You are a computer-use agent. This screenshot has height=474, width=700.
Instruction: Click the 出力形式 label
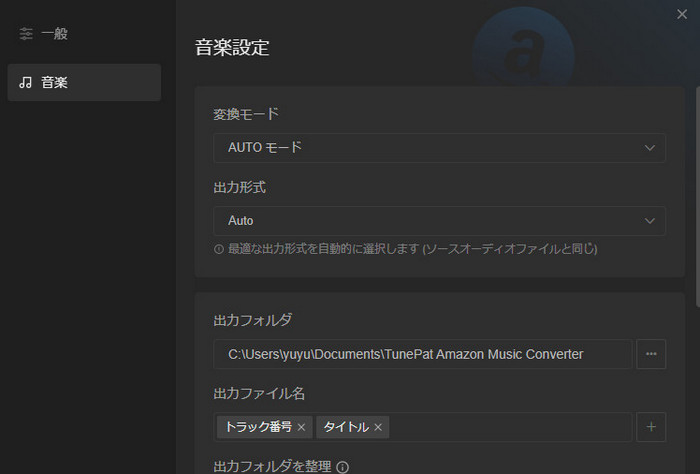[240, 187]
